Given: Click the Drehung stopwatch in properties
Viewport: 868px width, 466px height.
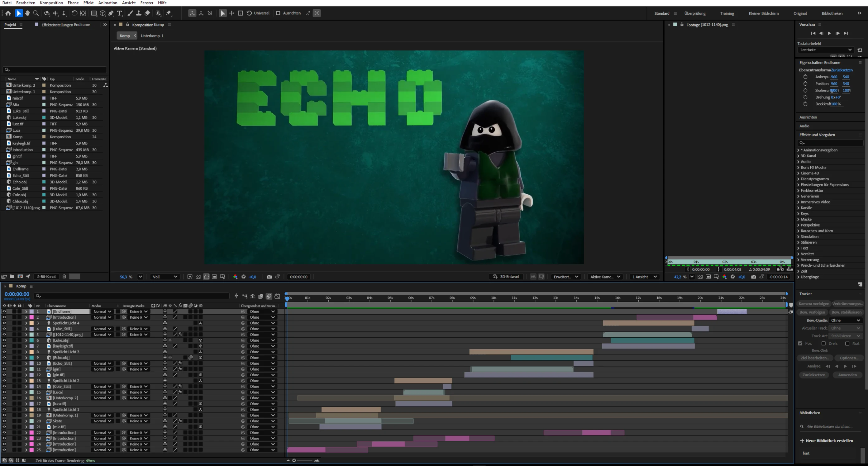Looking at the screenshot, I should pos(805,97).
